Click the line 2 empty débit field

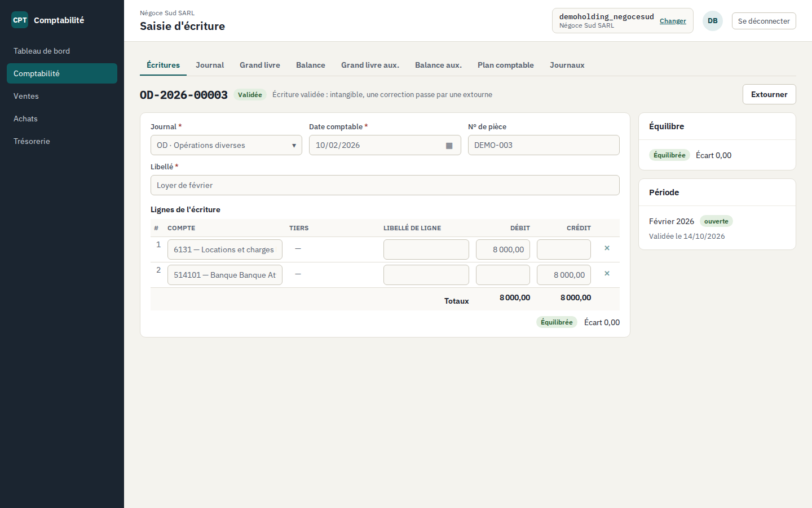point(503,275)
